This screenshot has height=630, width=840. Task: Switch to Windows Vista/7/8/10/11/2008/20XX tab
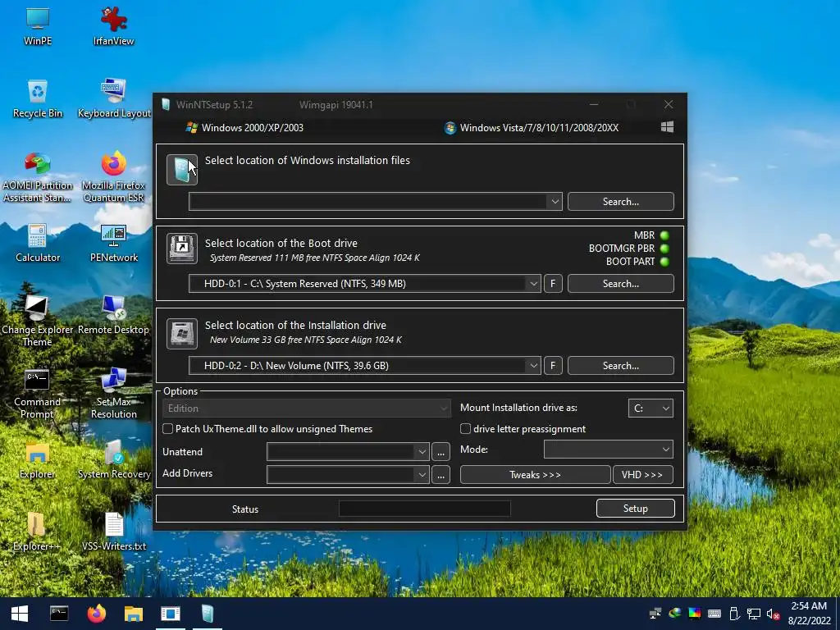(532, 127)
